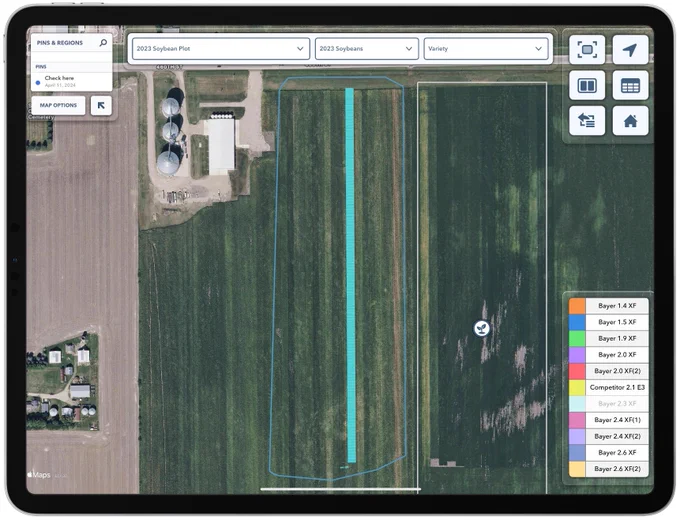Select the green Bayer 1.9 XF swatch
This screenshot has height=520, width=680.
coord(577,338)
